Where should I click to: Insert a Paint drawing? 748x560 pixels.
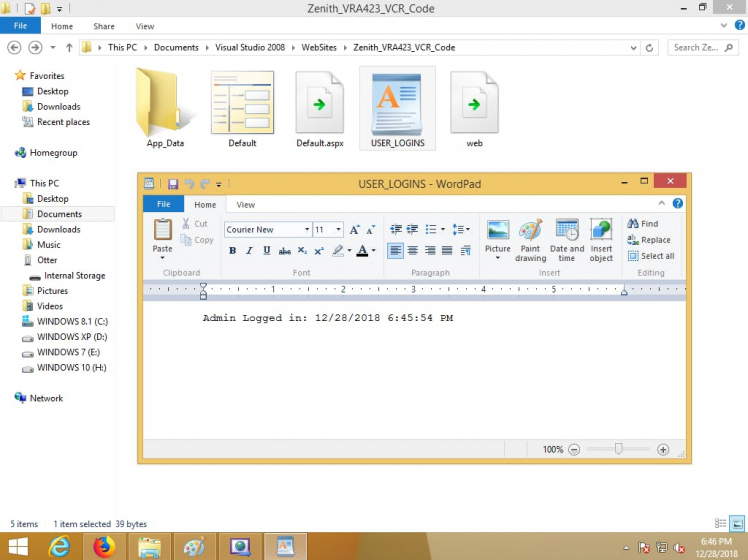[x=530, y=231]
